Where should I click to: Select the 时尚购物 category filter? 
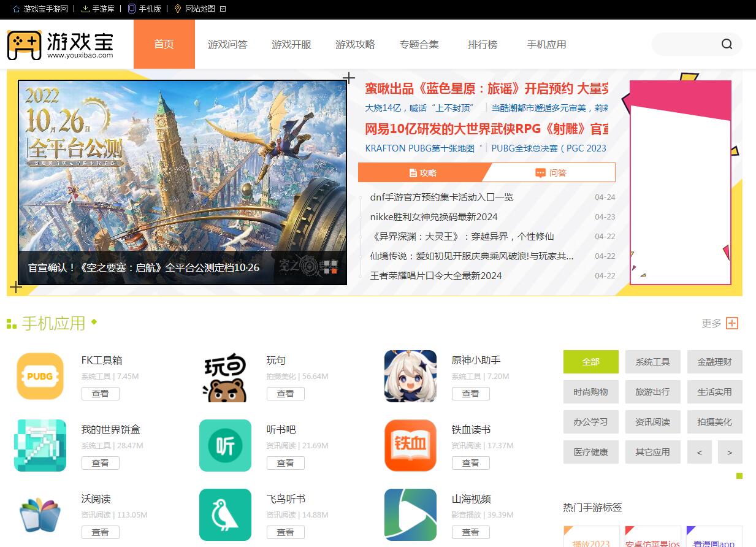click(591, 392)
